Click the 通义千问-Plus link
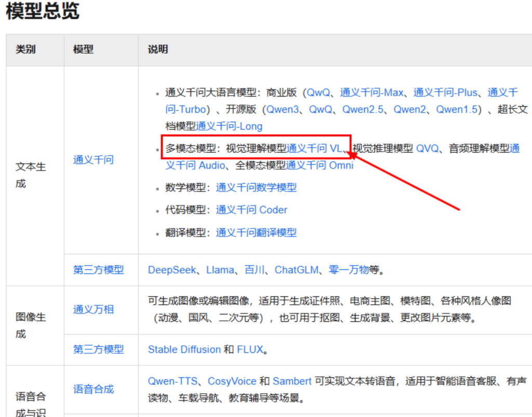The image size is (532, 417). tap(445, 93)
